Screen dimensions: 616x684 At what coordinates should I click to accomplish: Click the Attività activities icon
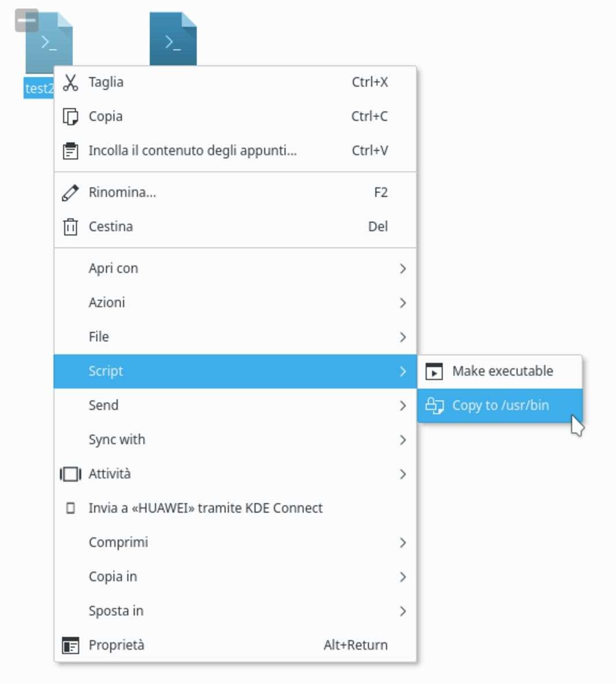tap(70, 474)
